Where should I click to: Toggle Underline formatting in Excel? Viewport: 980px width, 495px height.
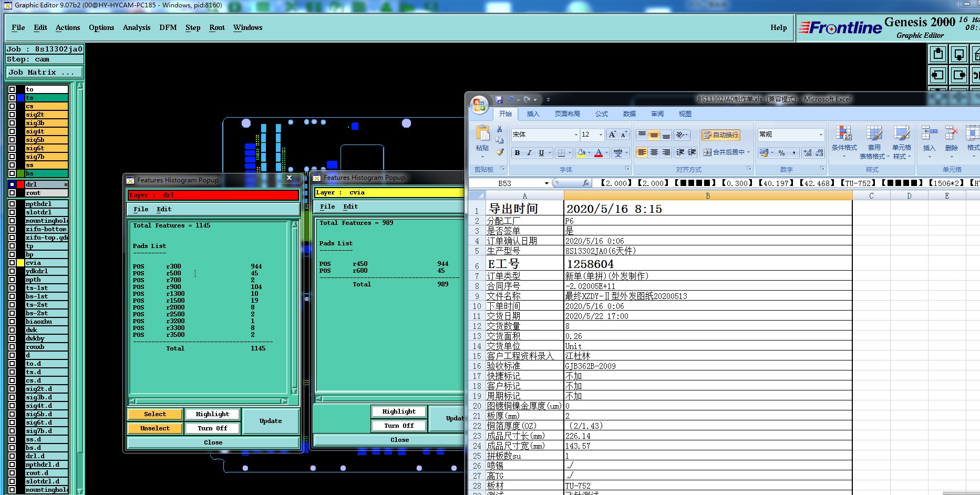coord(541,153)
